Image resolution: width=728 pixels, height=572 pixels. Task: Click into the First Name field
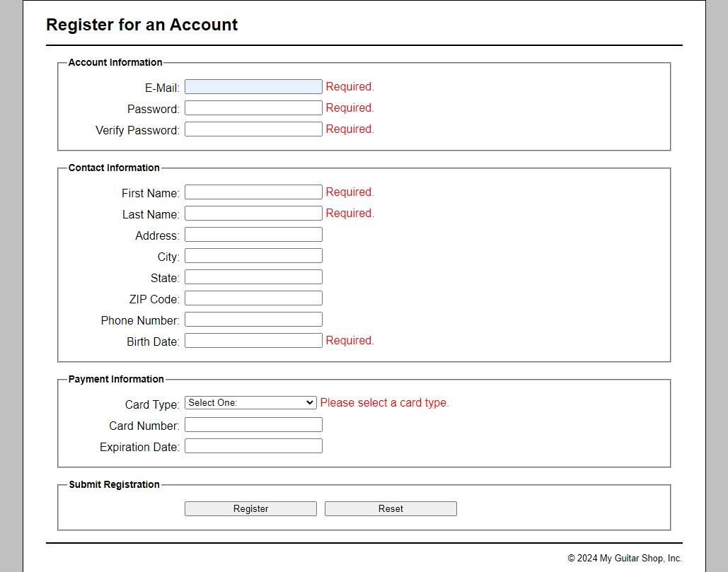253,192
